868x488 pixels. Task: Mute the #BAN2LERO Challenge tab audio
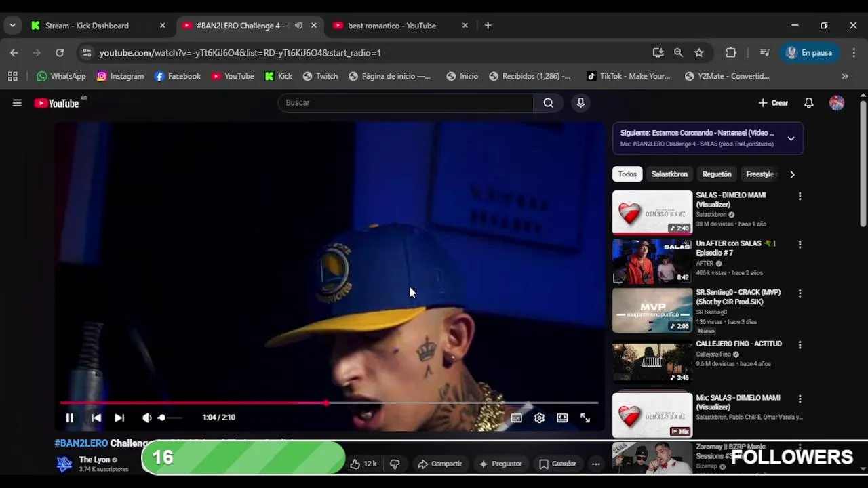[x=298, y=26]
